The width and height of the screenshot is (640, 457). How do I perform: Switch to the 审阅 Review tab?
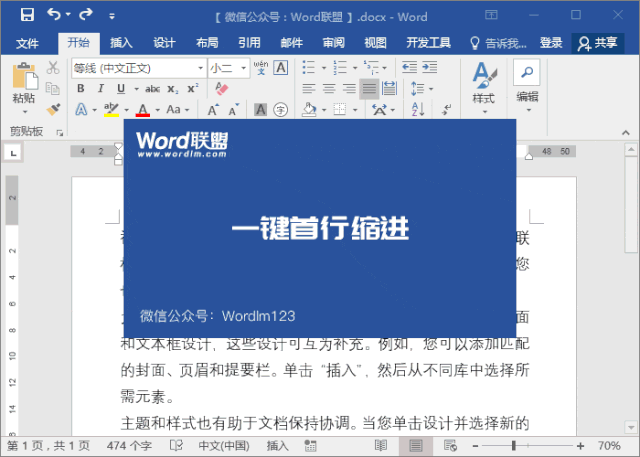333,42
